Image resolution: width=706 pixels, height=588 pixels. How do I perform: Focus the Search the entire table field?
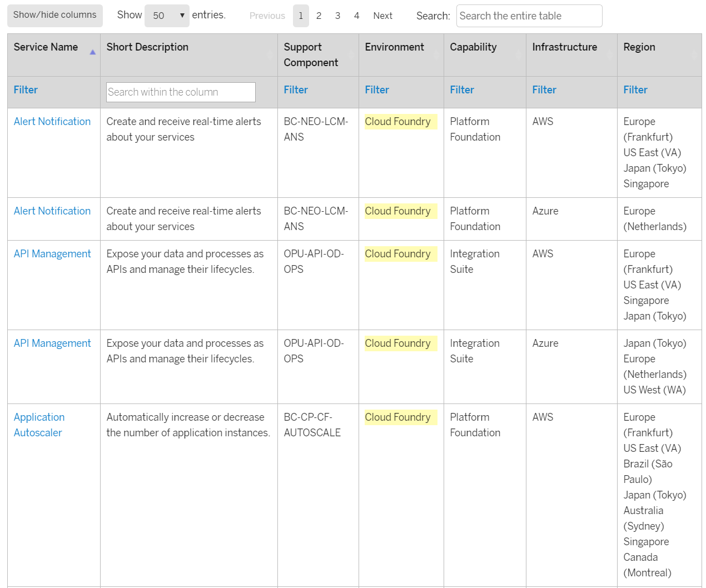pos(529,16)
